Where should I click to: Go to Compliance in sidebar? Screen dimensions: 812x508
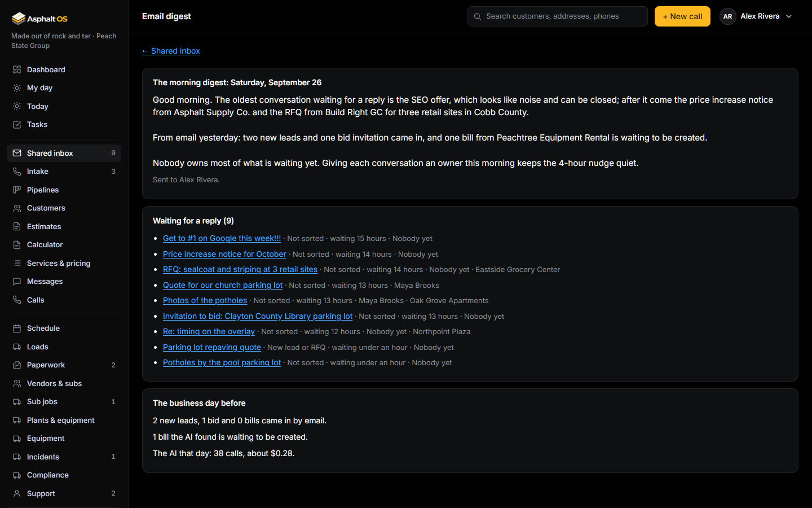(x=64, y=475)
